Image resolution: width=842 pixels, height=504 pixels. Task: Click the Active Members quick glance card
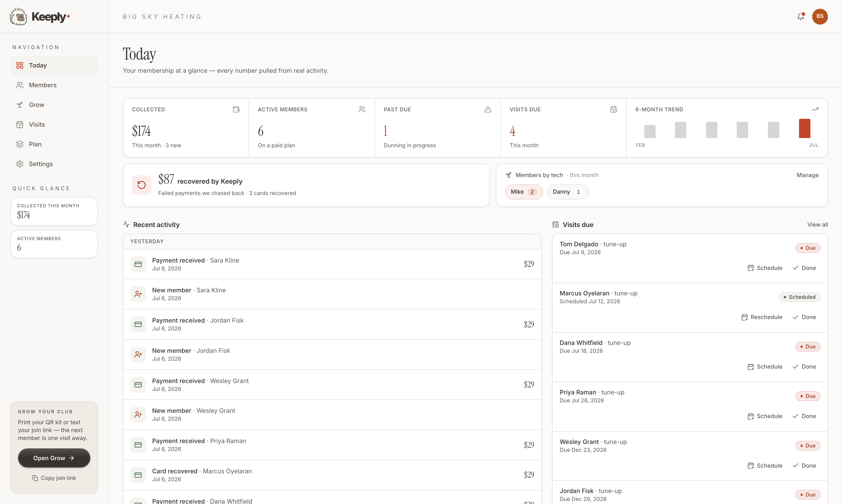(x=54, y=244)
